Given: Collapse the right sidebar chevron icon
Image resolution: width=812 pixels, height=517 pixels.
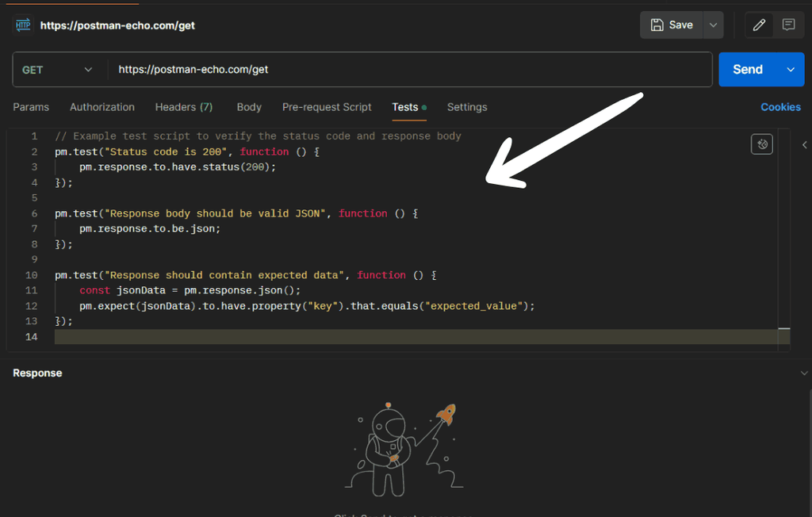Looking at the screenshot, I should [x=805, y=145].
